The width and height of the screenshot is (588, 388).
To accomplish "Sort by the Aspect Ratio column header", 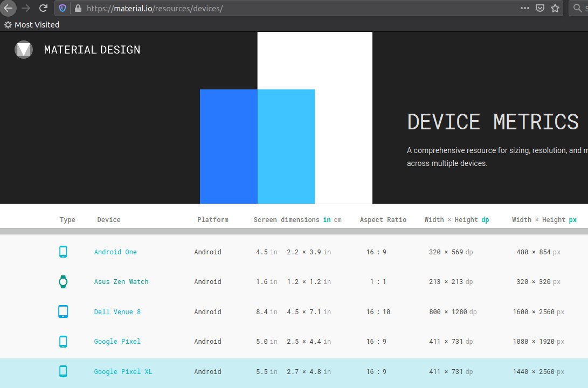I will click(x=383, y=220).
